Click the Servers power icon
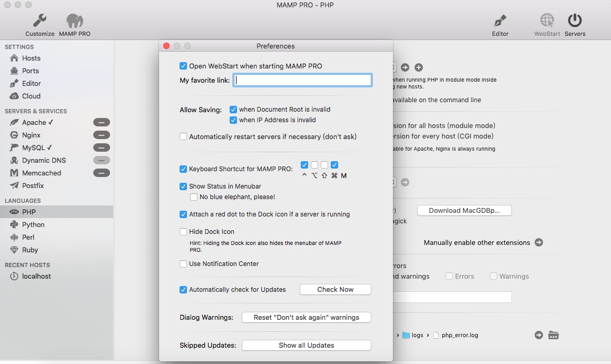This screenshot has height=364, width=611. pos(575,21)
